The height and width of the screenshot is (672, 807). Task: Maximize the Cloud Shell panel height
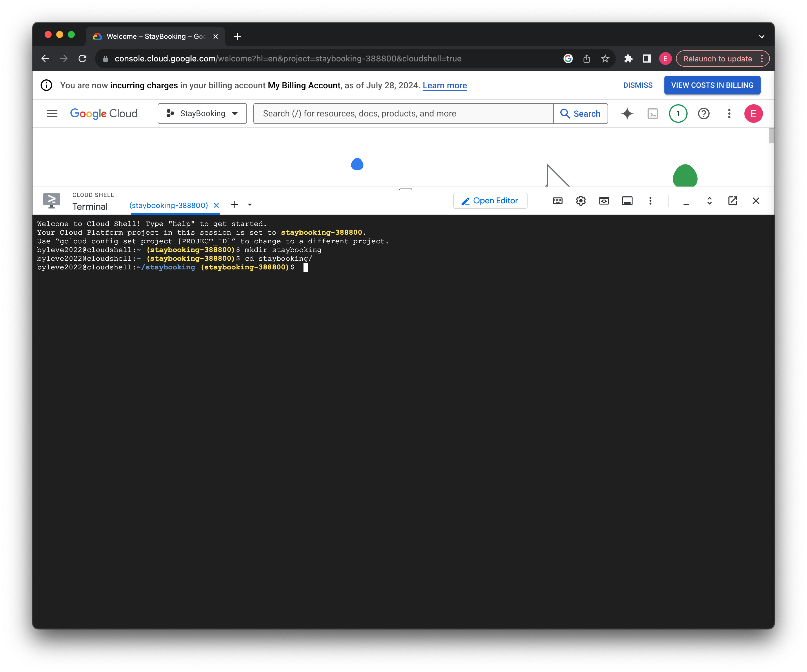pyautogui.click(x=709, y=201)
